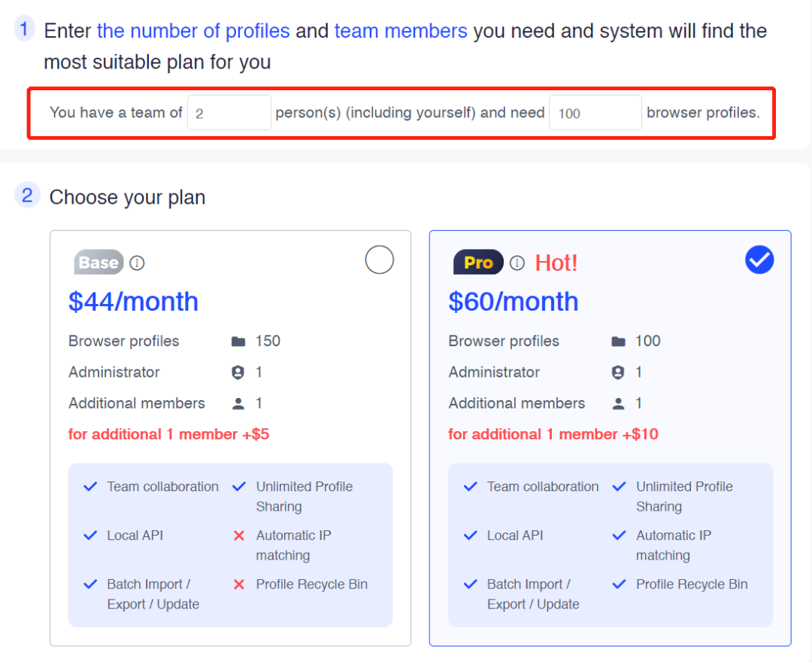Image resolution: width=812 pixels, height=662 pixels.
Task: Click the folder icon in Base browser profiles
Action: pyautogui.click(x=238, y=342)
